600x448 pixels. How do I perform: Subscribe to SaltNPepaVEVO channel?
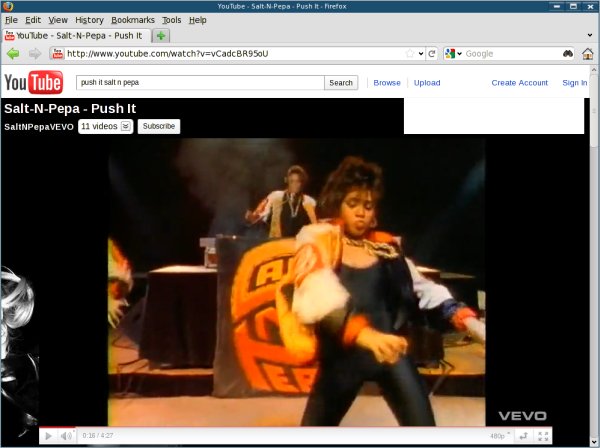pyautogui.click(x=159, y=126)
